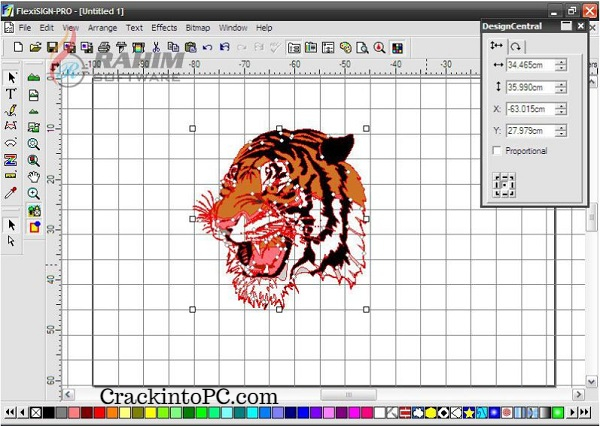Open the Bitmap menu
600x426 pixels.
coord(198,28)
